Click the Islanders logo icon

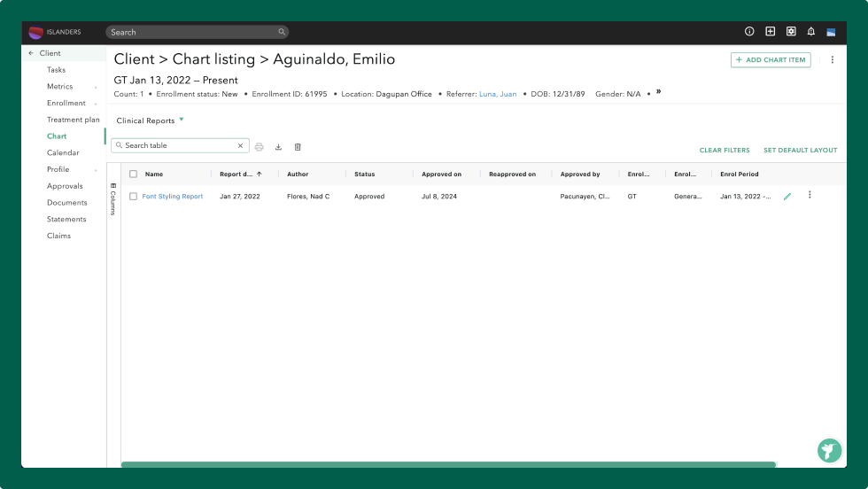(36, 33)
